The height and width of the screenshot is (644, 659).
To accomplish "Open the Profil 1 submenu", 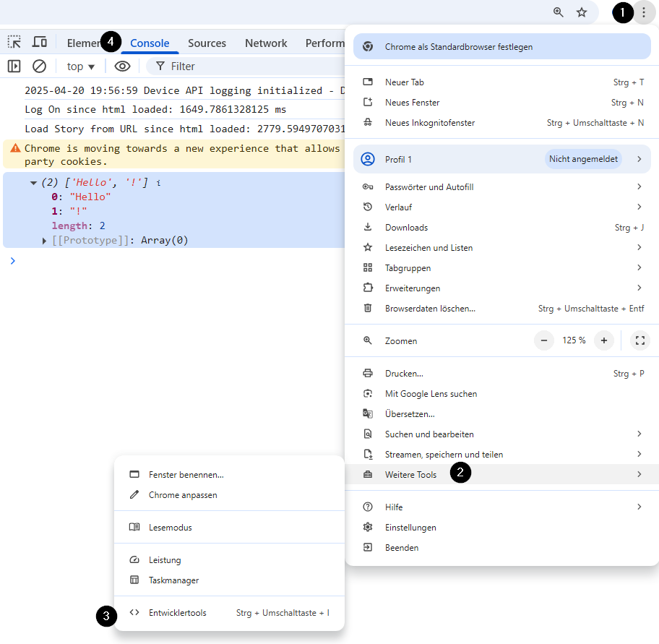I will (501, 159).
